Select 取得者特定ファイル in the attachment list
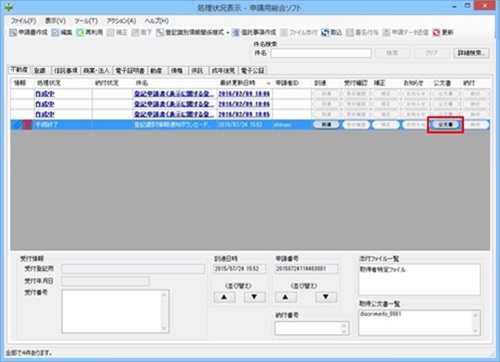This screenshot has width=500, height=362. pyautogui.click(x=383, y=270)
